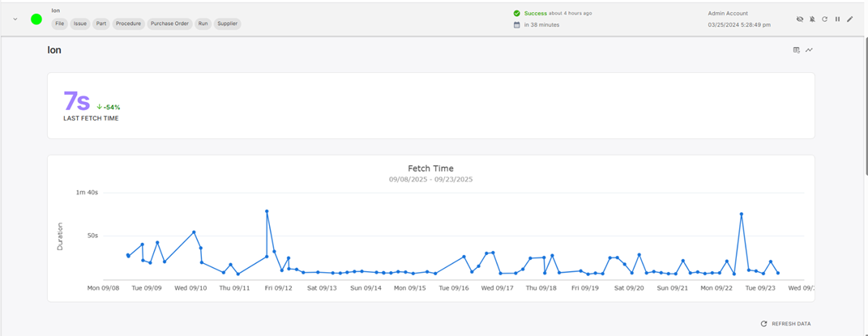Select the Procedure tag chip
Viewport: 868px width, 336px height.
pos(128,23)
